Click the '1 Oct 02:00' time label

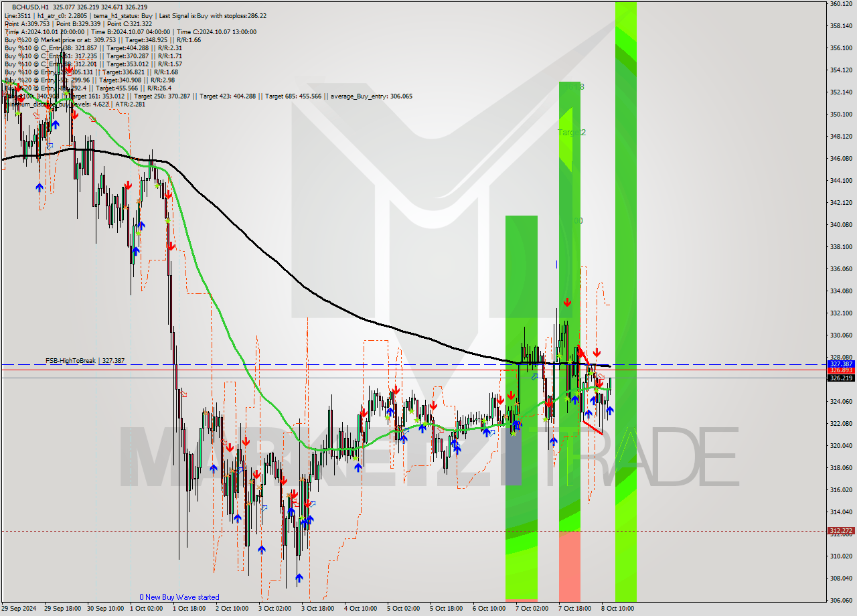point(147,609)
